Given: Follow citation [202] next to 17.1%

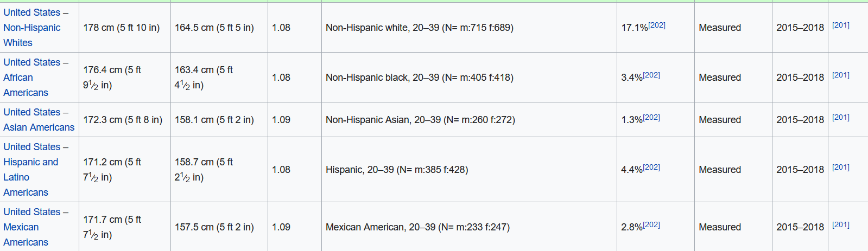Looking at the screenshot, I should (x=657, y=25).
